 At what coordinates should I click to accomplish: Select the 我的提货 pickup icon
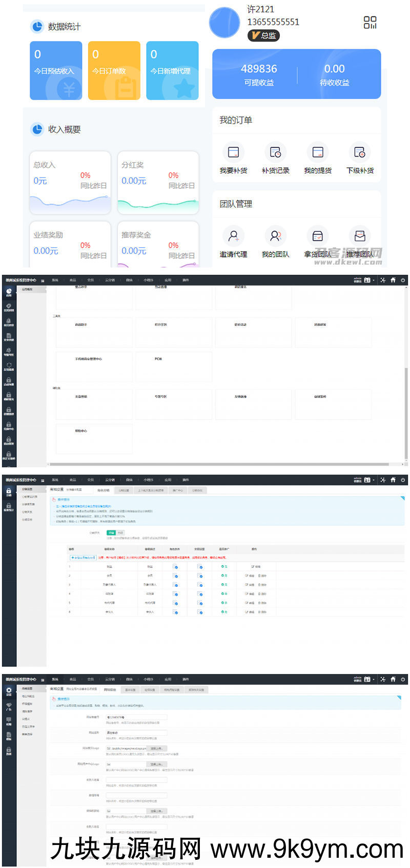(x=318, y=152)
